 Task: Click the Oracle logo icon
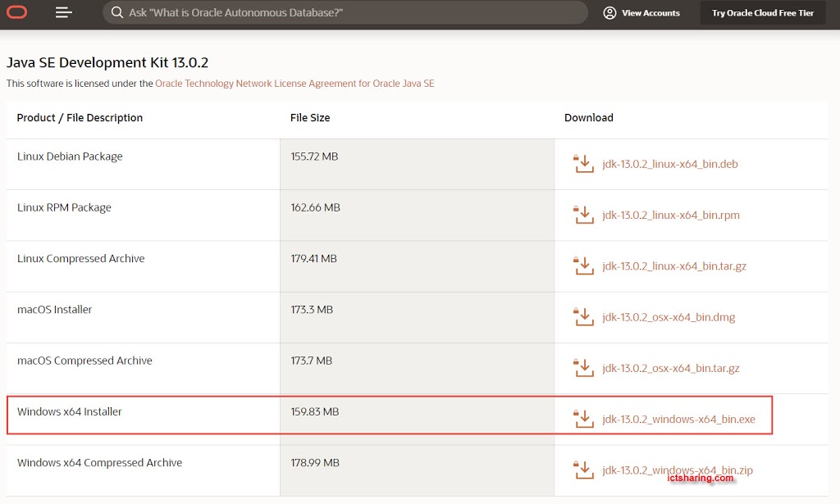[16, 12]
